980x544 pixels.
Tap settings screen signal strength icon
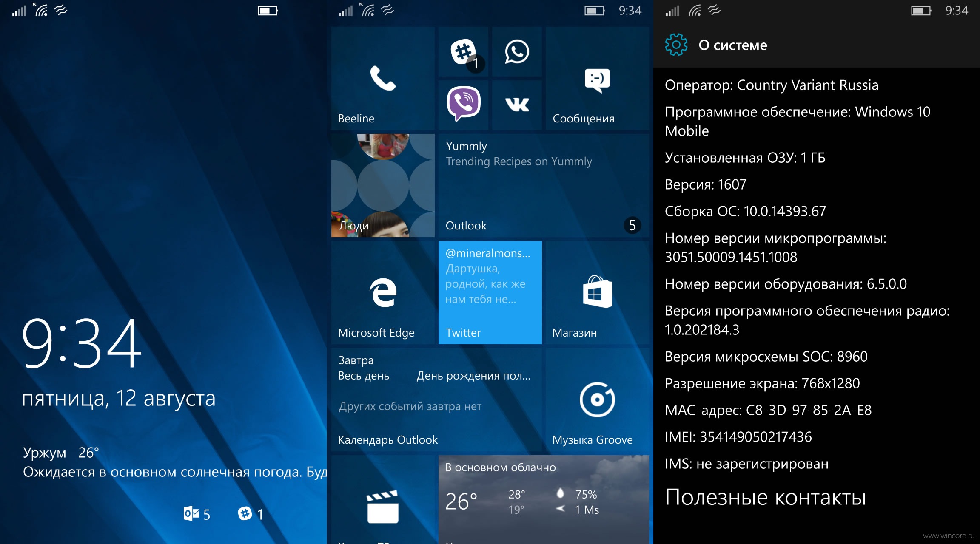672,11
